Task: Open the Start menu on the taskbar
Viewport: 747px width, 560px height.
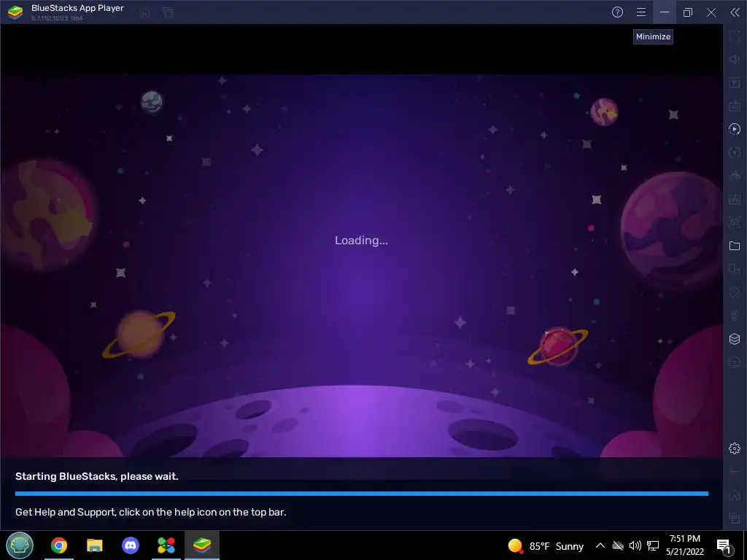Action: (x=20, y=545)
